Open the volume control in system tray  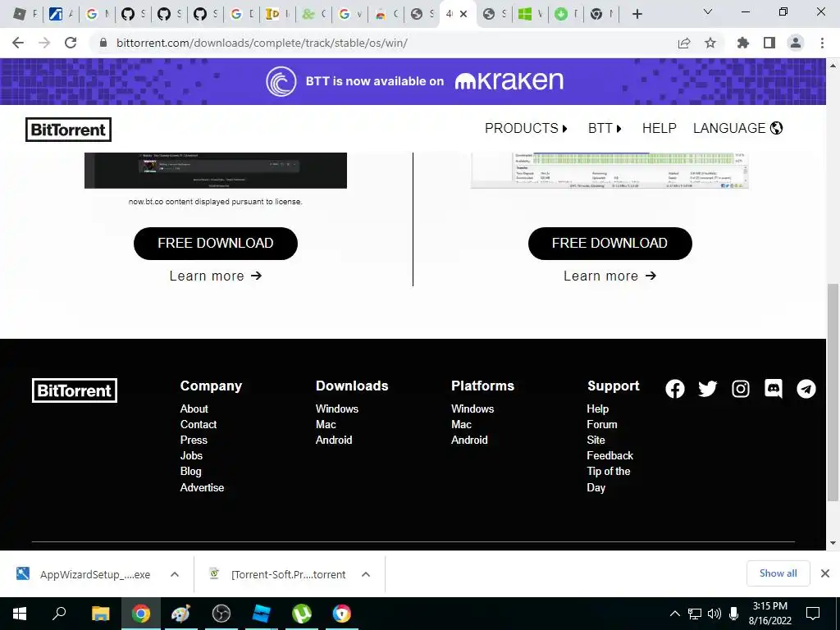714,614
